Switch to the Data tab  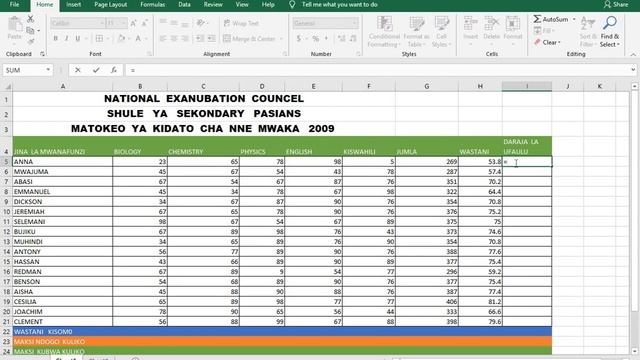coord(184,4)
